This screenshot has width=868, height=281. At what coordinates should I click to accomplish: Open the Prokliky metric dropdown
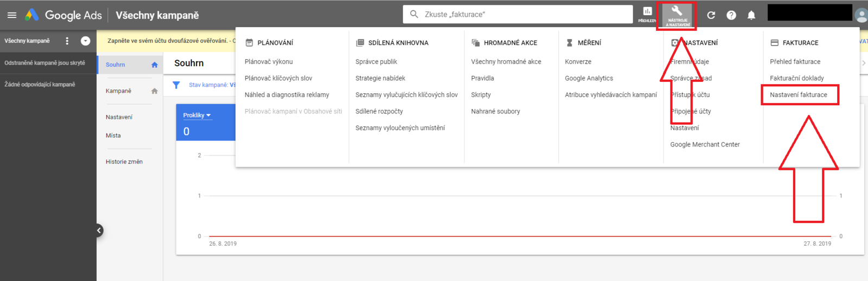click(x=197, y=115)
